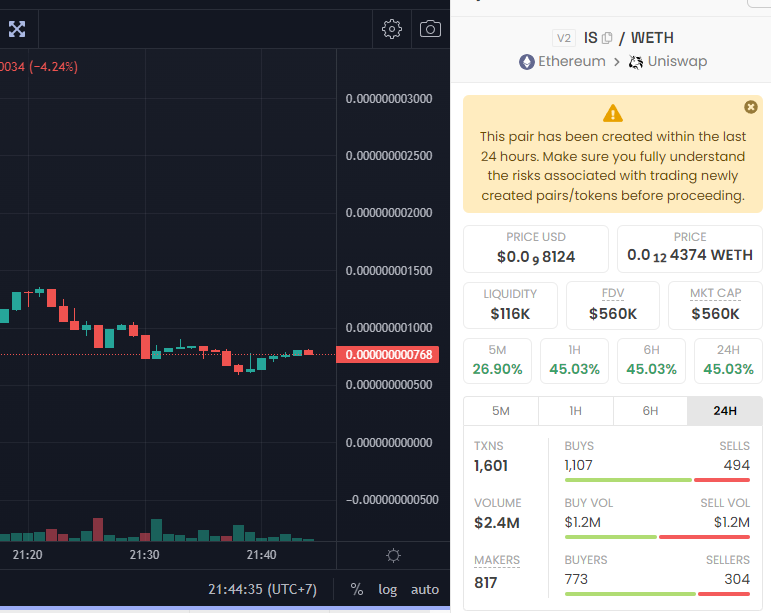771x613 pixels.
Task: Click the buys versus sells ratio bar
Action: click(x=657, y=480)
